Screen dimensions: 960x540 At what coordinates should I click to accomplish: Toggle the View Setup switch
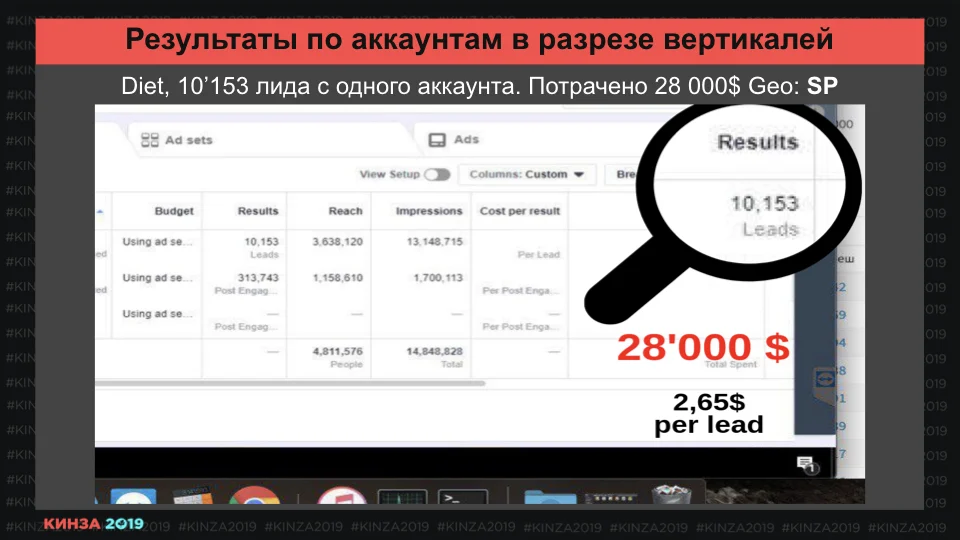click(437, 174)
